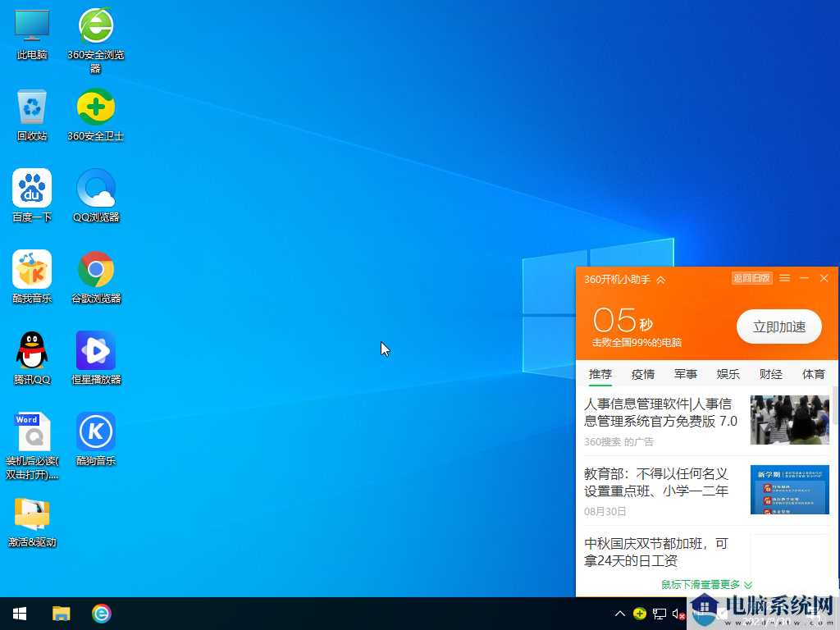Click the 360搜索 的广告 label
Viewport: 840px width, 630px height.
[619, 442]
